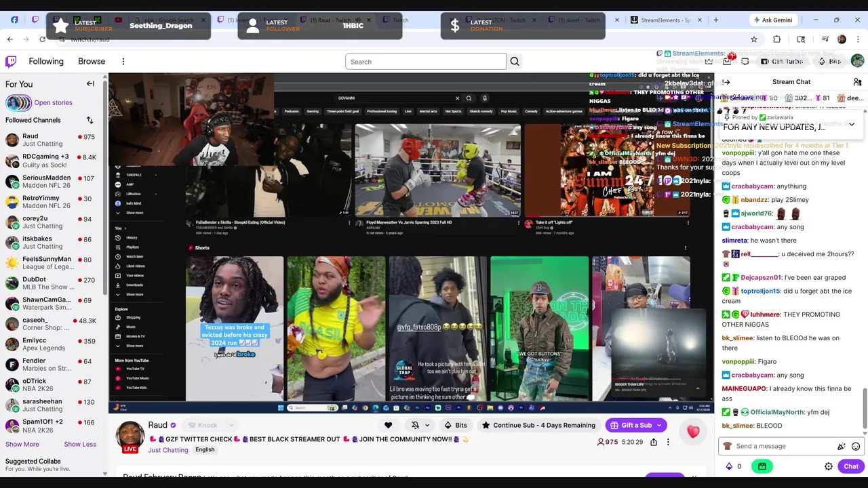Open itskbakes channel
Viewport: 868px width, 488px height.
tap(52, 242)
